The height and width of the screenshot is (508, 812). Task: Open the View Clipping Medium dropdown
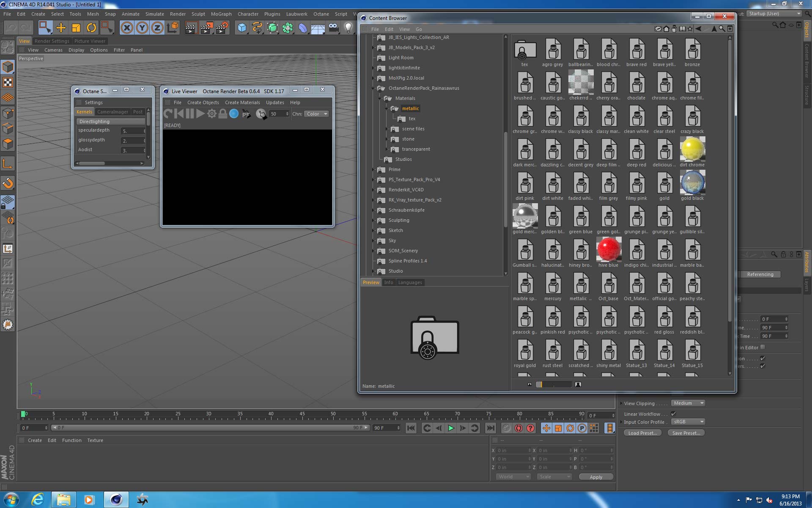688,403
